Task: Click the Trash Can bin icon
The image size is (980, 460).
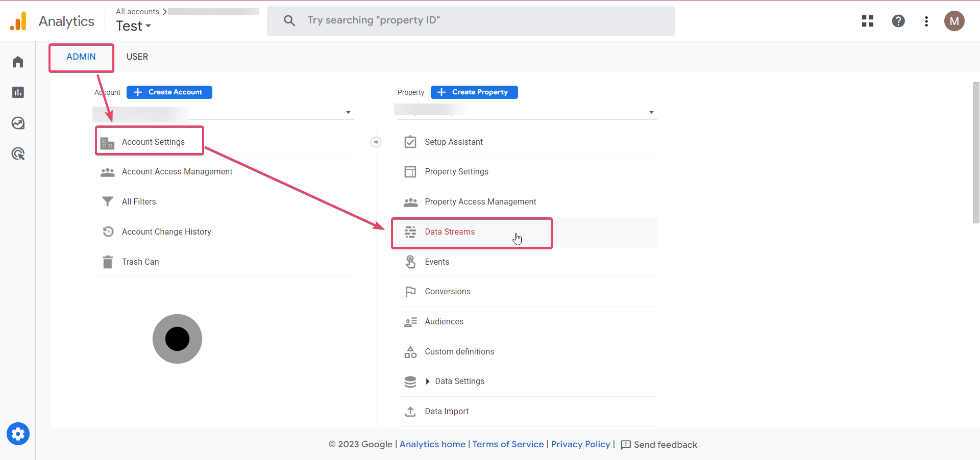Action: (107, 262)
